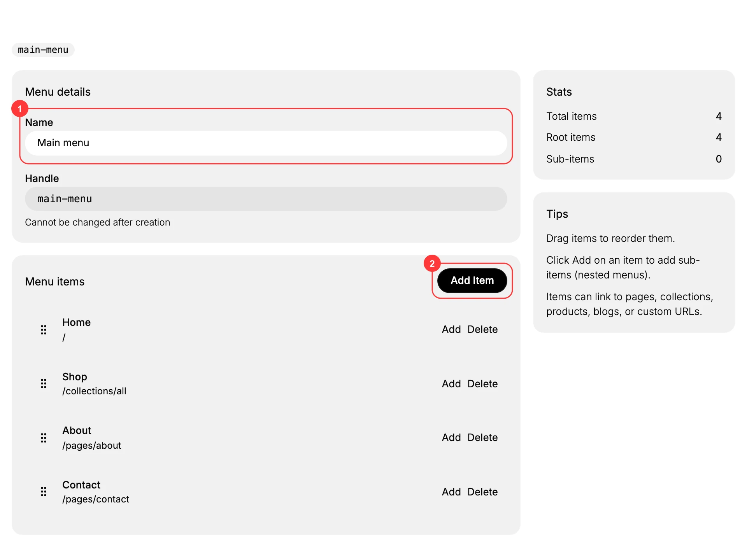Screen dimensions: 747x560
Task: Click the /pages/about URL text
Action: [x=92, y=445]
